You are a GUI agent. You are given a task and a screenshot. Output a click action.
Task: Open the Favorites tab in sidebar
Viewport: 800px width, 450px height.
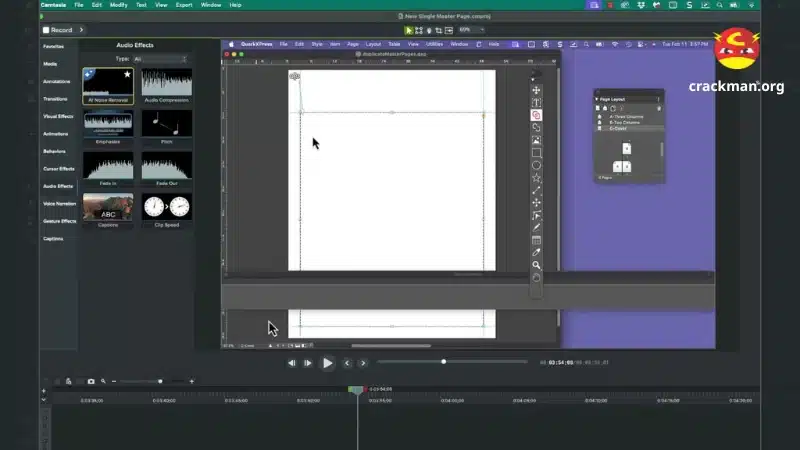[x=54, y=46]
